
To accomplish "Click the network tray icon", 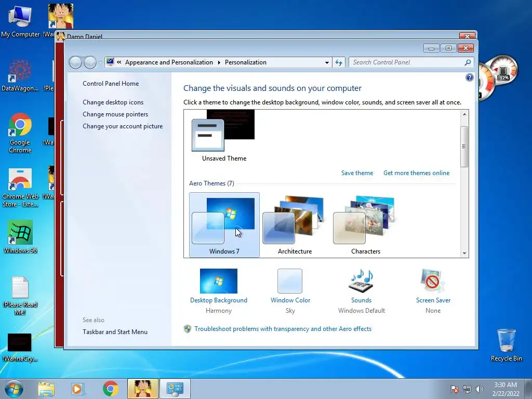I will [x=467, y=390].
